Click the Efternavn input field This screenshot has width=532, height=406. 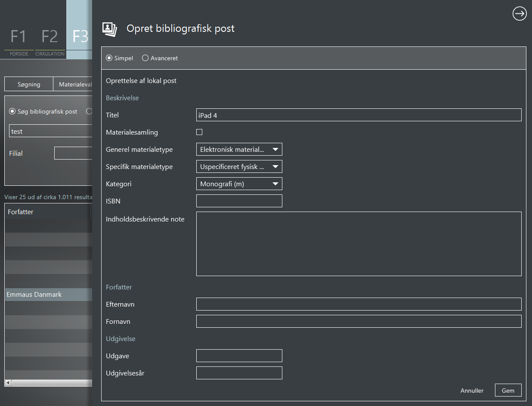tap(359, 304)
